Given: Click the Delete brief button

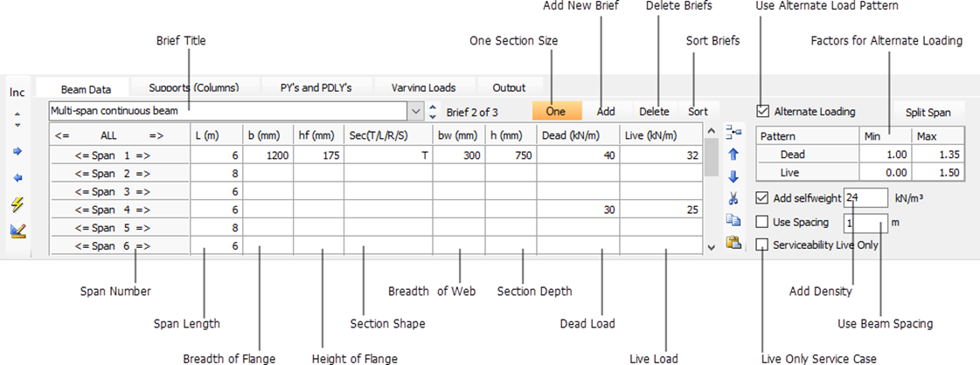Looking at the screenshot, I should click(655, 111).
